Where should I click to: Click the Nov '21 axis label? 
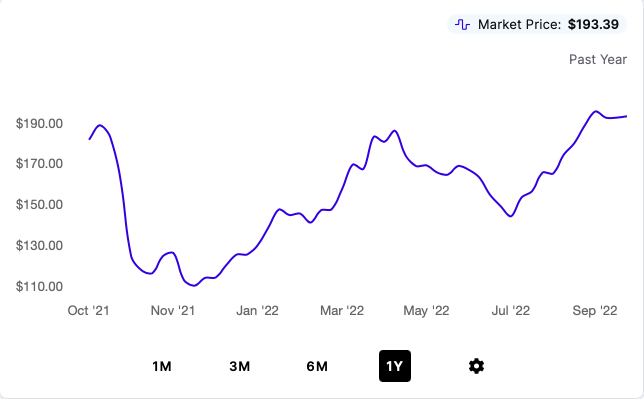[x=173, y=310]
